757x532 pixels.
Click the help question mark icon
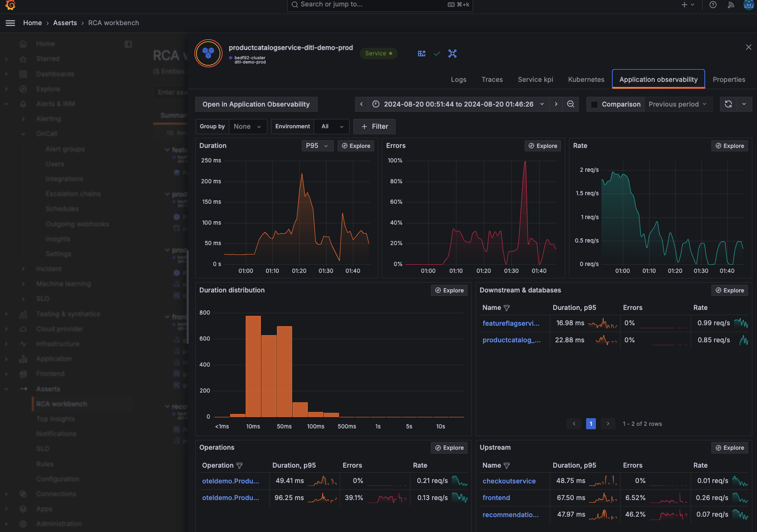(x=713, y=5)
